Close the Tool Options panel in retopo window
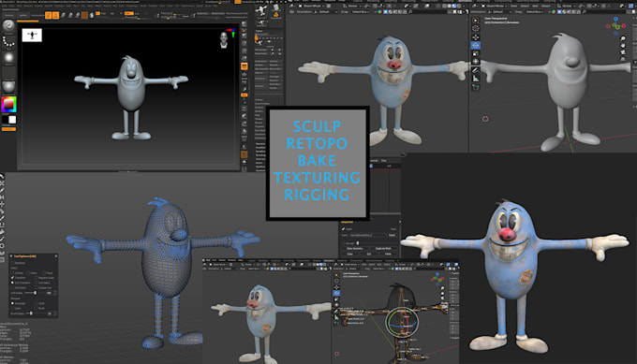Viewport: 637px width, 364px height. (55, 256)
